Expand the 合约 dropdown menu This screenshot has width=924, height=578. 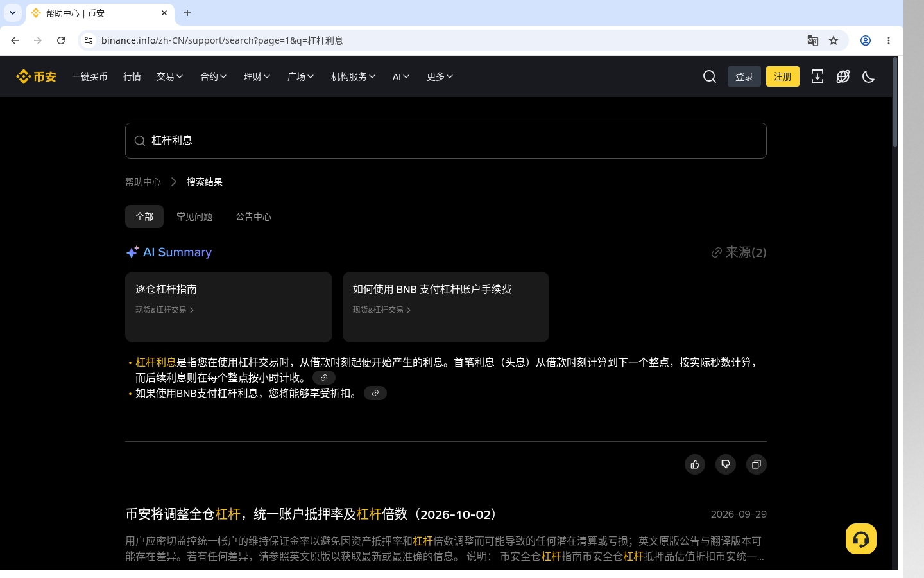tap(214, 76)
